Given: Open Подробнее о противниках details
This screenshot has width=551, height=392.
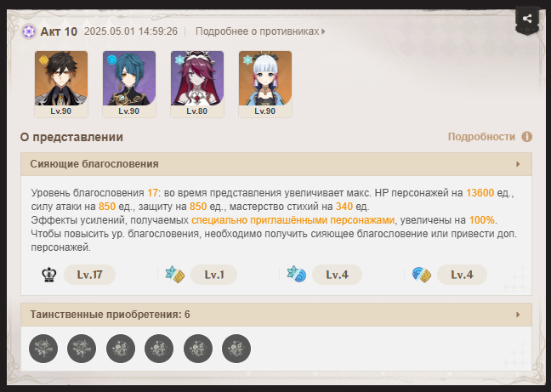Looking at the screenshot, I should (x=260, y=31).
